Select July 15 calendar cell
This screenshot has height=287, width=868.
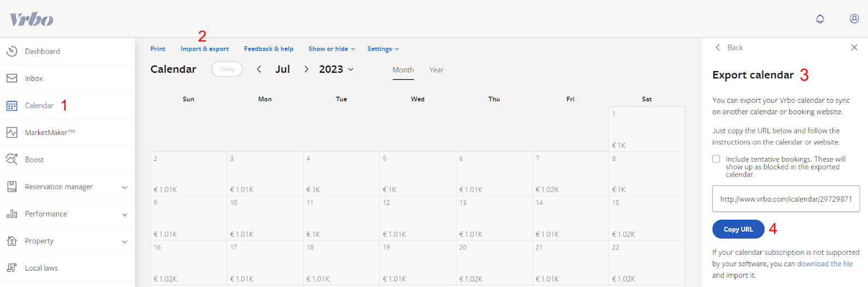(x=647, y=218)
